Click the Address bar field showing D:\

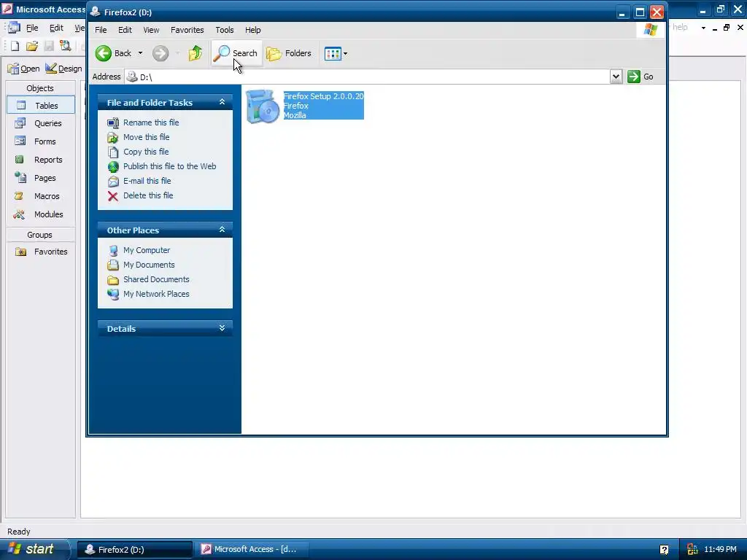[367, 77]
